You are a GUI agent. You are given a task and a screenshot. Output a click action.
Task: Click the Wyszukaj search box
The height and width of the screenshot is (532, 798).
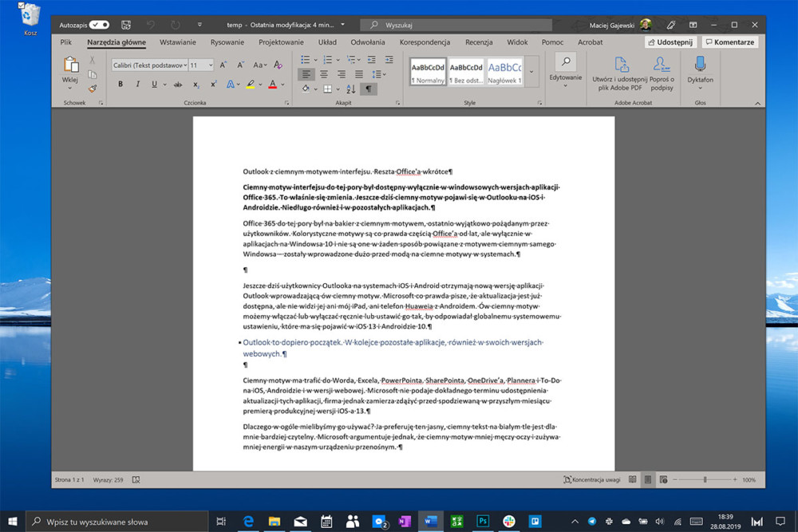pos(456,25)
